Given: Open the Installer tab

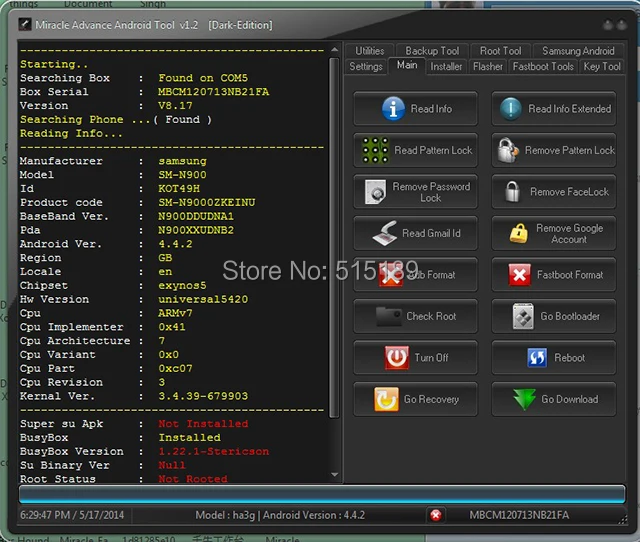Looking at the screenshot, I should [446, 66].
